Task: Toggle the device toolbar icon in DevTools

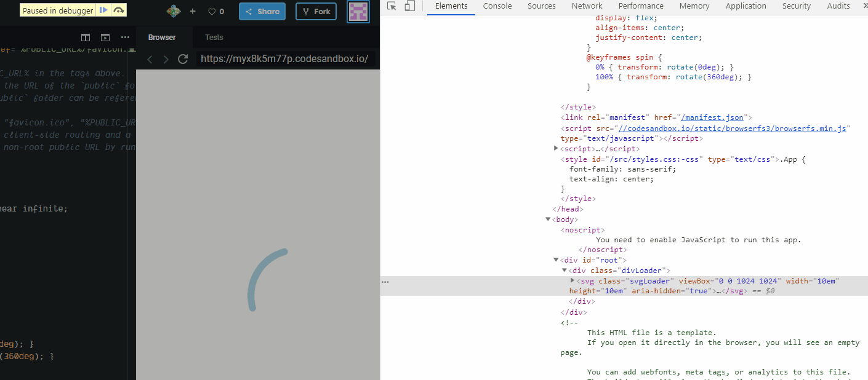Action: tap(408, 6)
